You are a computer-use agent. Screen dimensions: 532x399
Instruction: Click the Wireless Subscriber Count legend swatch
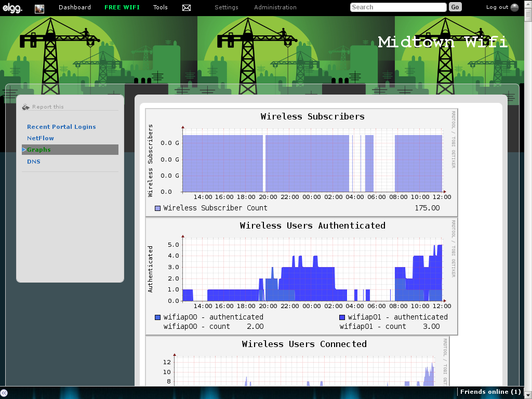tap(157, 208)
